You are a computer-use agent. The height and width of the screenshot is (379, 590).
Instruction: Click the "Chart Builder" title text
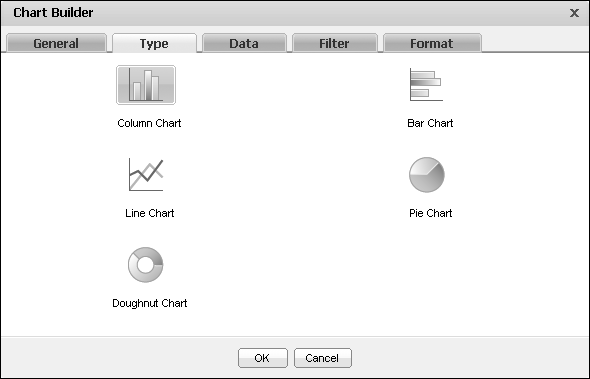tap(53, 13)
